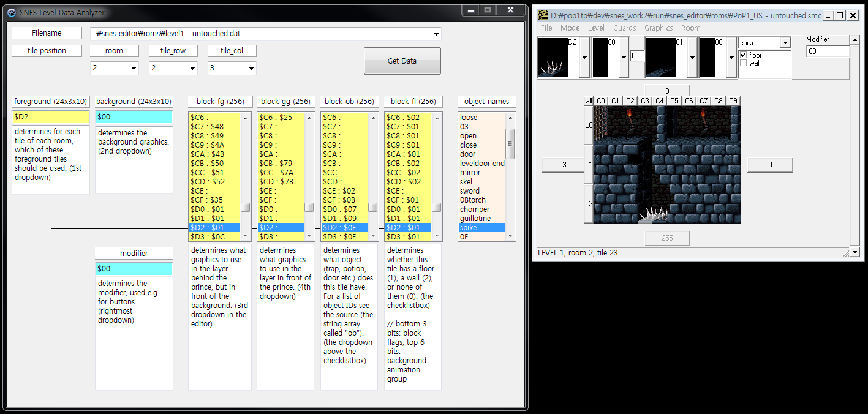Select '0Btorch' in object_names list
868x414 pixels.
pyautogui.click(x=481, y=200)
